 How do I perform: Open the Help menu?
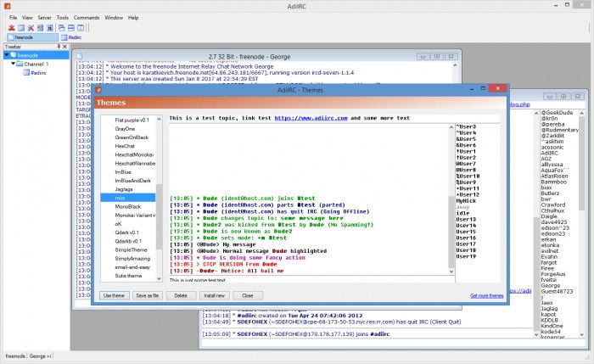(133, 18)
